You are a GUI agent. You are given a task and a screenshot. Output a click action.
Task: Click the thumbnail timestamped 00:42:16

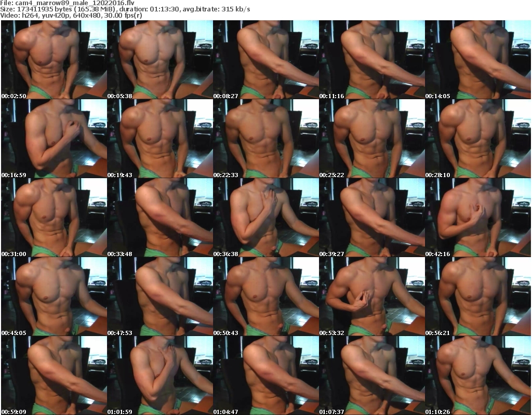478,218
